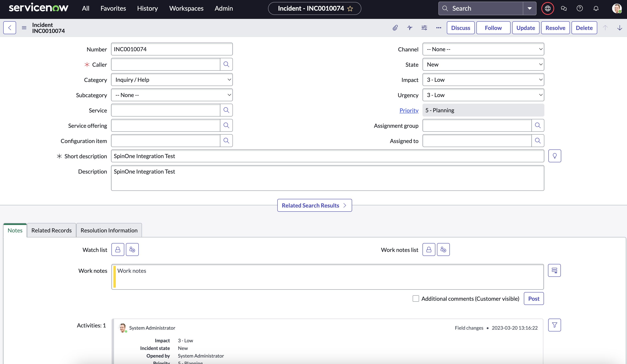Go to next record down arrow
This screenshot has height=364, width=627.
click(620, 28)
